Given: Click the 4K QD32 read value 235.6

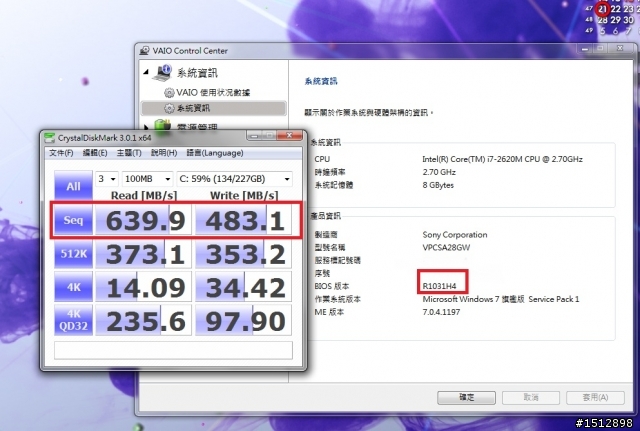Looking at the screenshot, I should tap(143, 320).
